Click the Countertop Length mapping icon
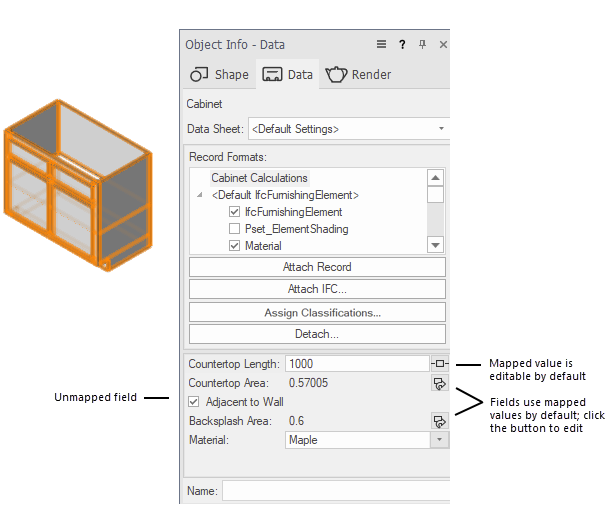The width and height of the screenshot is (612, 519). 439,364
